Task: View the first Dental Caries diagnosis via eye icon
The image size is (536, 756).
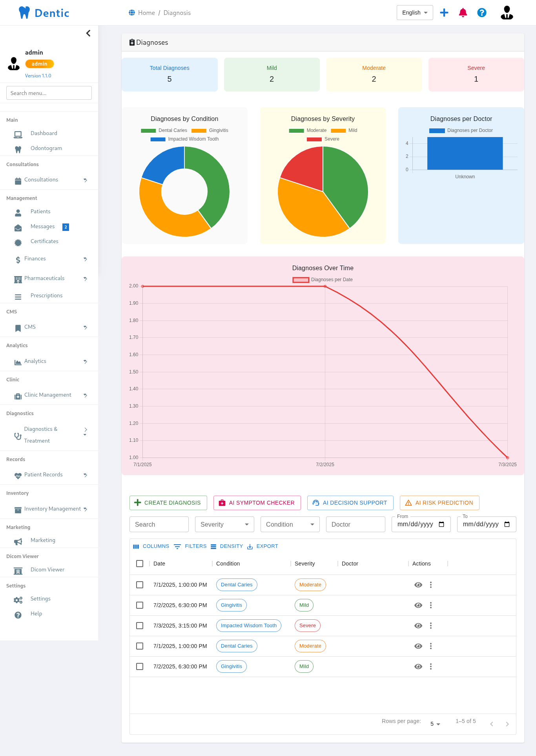Action: (418, 585)
